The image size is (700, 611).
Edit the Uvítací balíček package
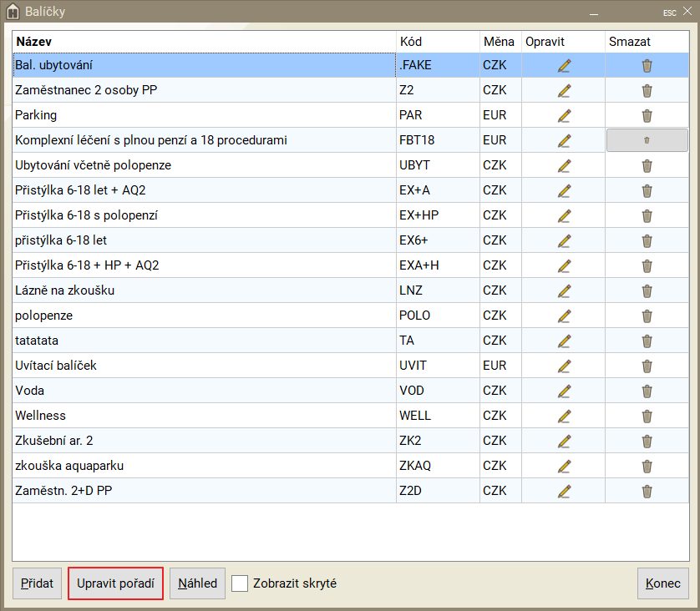coord(564,366)
